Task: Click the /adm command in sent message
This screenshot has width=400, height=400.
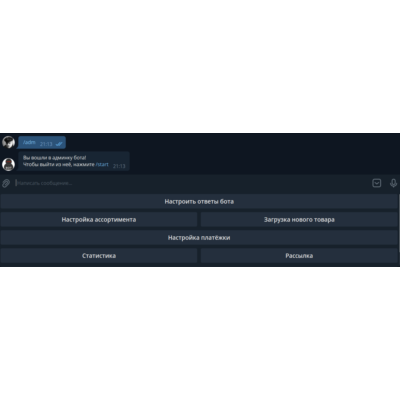Action: 29,142
